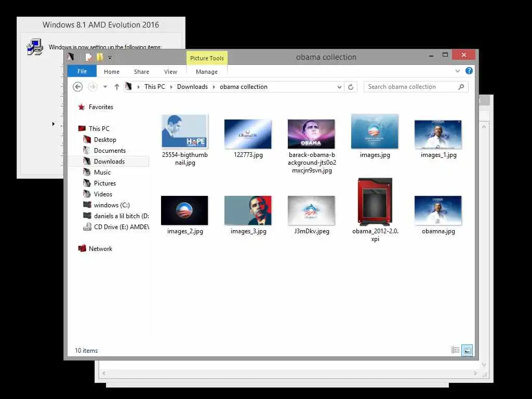
Task: Open Videos in the navigation pane
Action: pos(103,194)
